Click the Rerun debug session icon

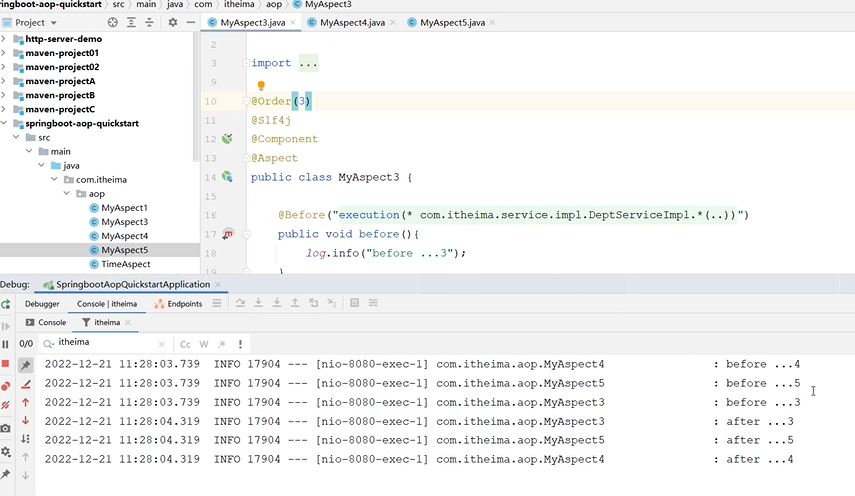click(6, 304)
